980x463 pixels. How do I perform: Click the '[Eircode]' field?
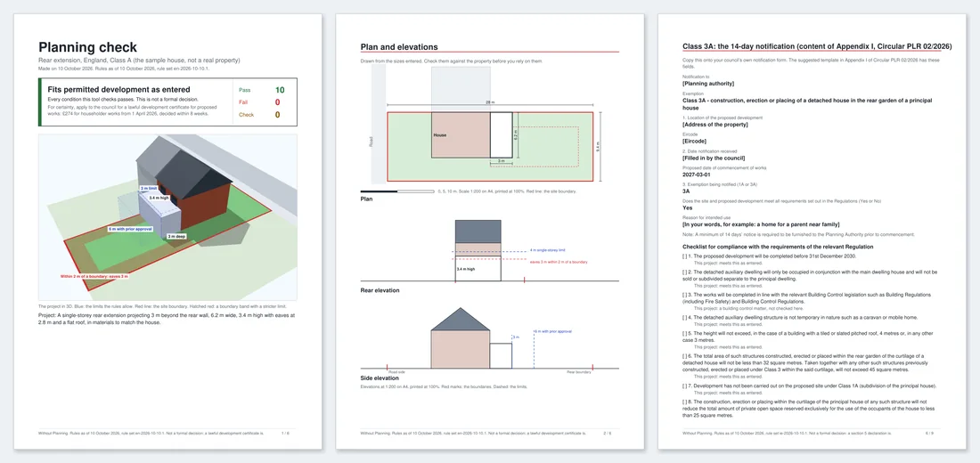696,142
